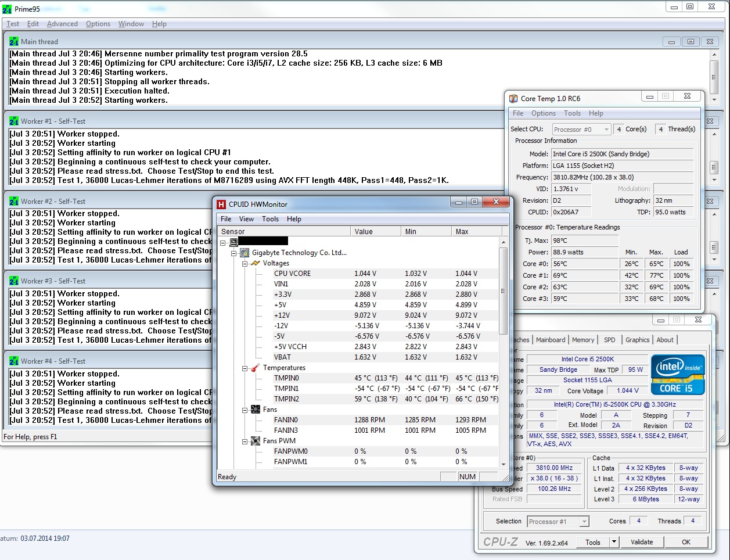Click the Value column header in HWMonitor
The width and height of the screenshot is (730, 560).
364,231
